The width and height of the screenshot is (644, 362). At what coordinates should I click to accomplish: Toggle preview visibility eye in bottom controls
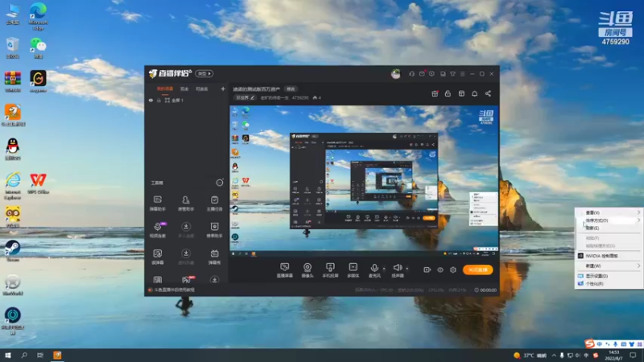coord(440,269)
